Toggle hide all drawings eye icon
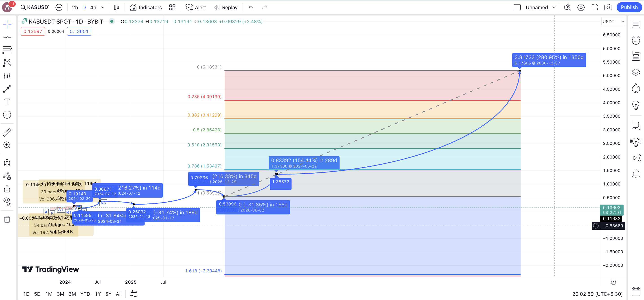The width and height of the screenshot is (644, 300). [x=7, y=201]
